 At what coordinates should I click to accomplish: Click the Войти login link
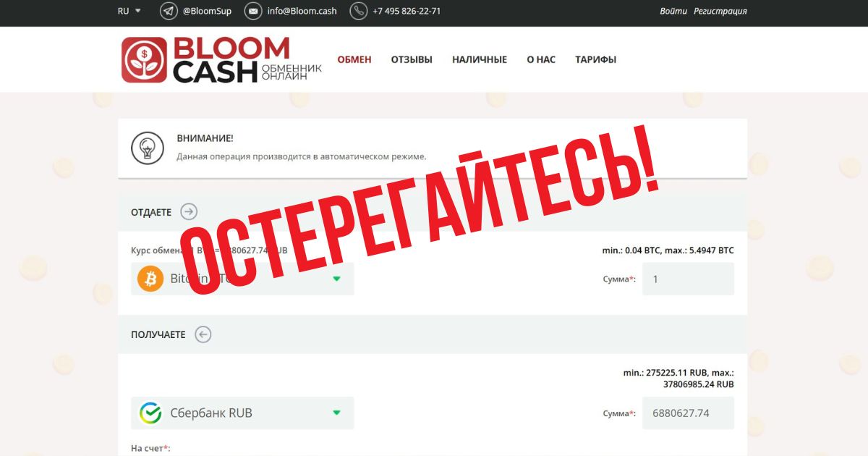coord(673,11)
